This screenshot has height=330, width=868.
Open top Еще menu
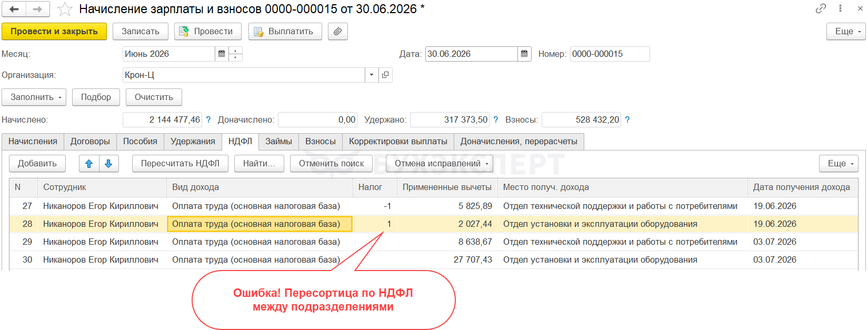pyautogui.click(x=846, y=32)
